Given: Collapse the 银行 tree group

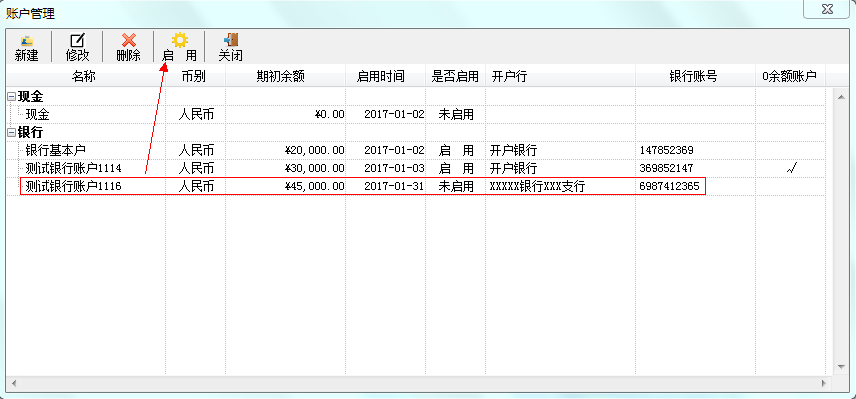Looking at the screenshot, I should pyautogui.click(x=11, y=132).
